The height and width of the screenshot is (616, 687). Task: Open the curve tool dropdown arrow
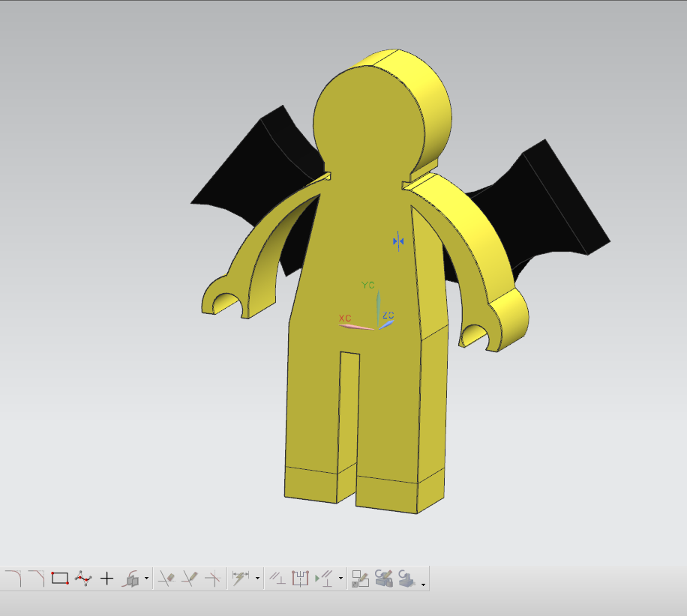(146, 579)
